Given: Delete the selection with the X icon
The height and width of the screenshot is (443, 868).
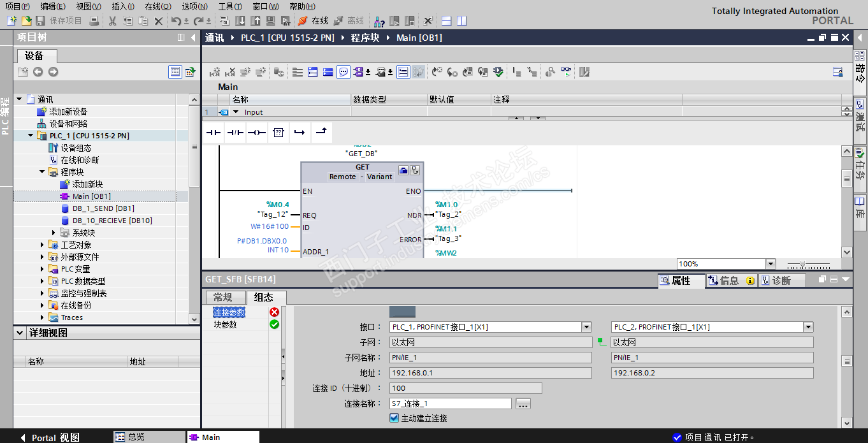Looking at the screenshot, I should coord(159,21).
